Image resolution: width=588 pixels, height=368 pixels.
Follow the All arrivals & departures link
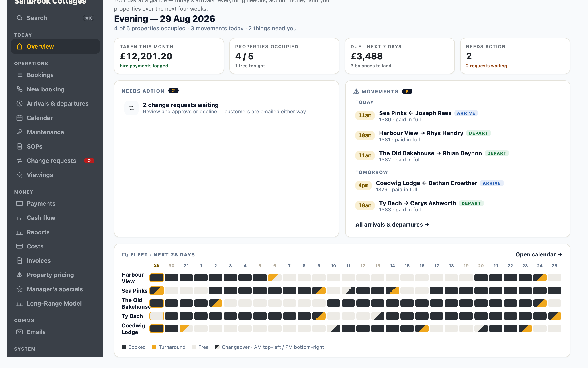(x=392, y=225)
